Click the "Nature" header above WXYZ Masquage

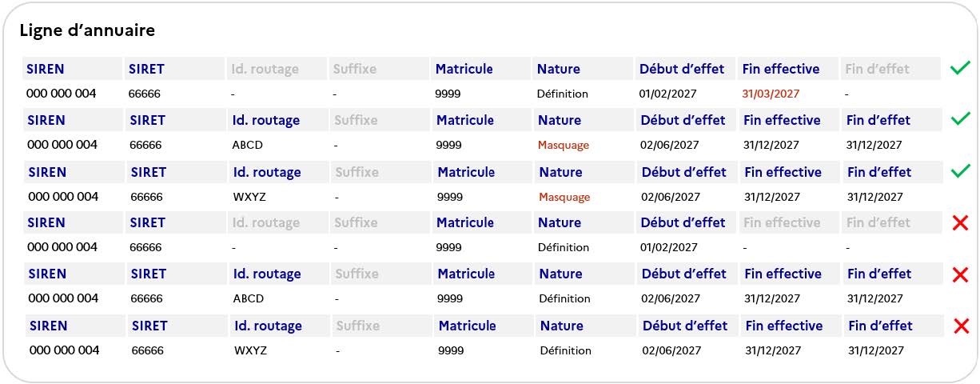[x=560, y=172]
